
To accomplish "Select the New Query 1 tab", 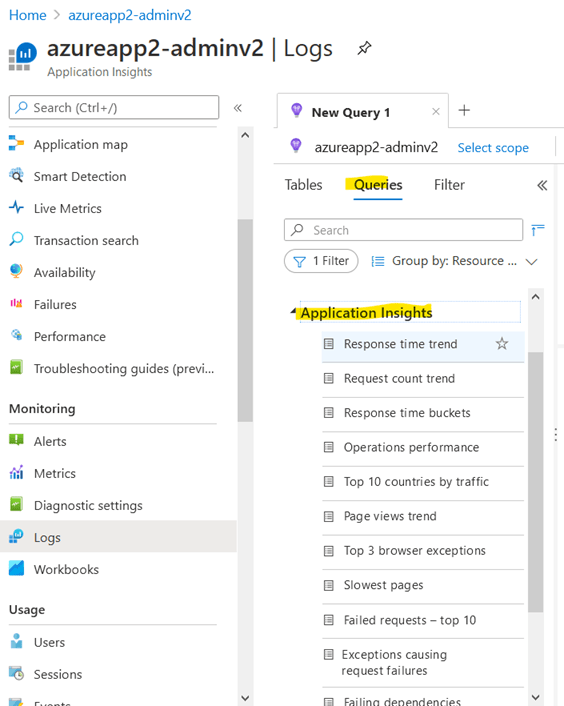I will click(x=351, y=113).
